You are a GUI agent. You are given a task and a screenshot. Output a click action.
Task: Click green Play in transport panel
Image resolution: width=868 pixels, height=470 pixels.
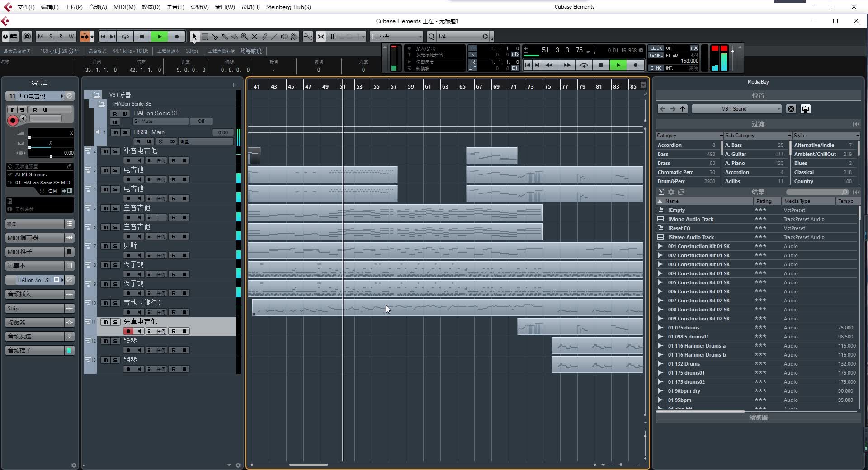coord(618,65)
